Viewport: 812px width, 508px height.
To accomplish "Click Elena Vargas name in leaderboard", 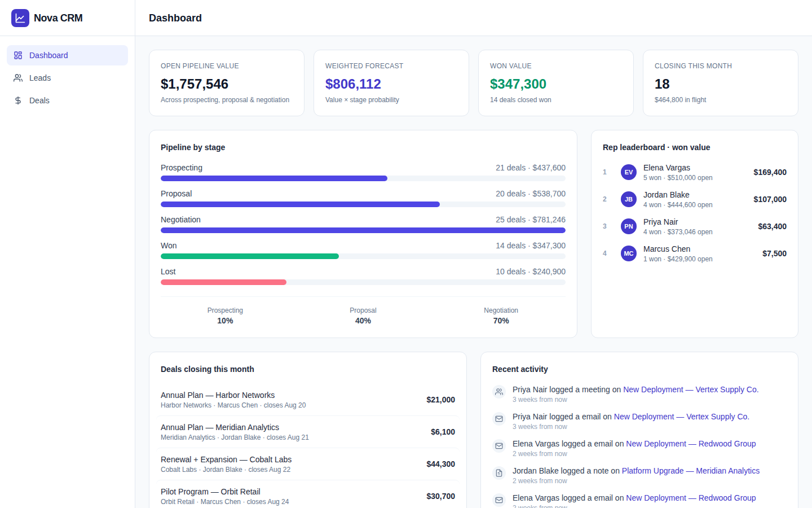I will [667, 168].
